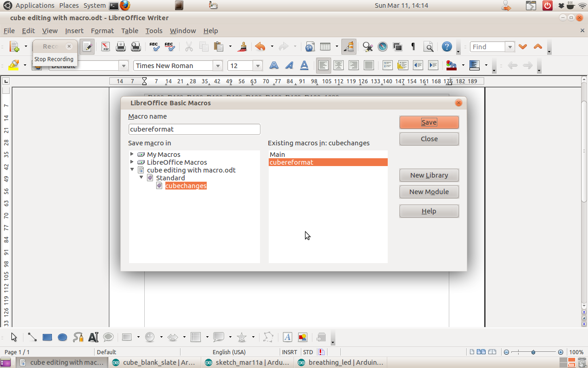Open the Tools menu
The height and width of the screenshot is (368, 588).
[154, 31]
